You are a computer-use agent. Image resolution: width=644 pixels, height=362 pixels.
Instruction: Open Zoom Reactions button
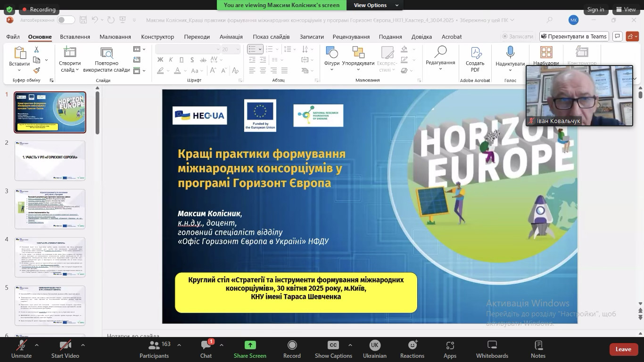[413, 349]
